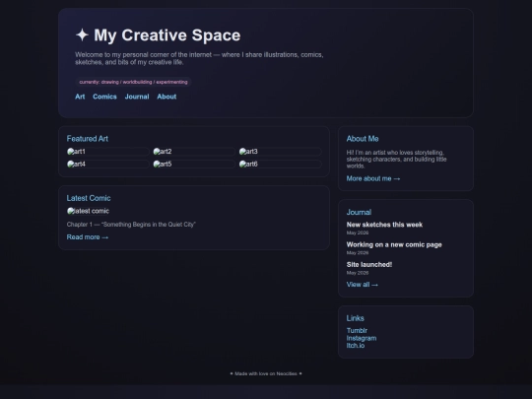Click the Welcome to my personal corner text
This screenshot has height=399, width=532.
pyautogui.click(x=199, y=58)
